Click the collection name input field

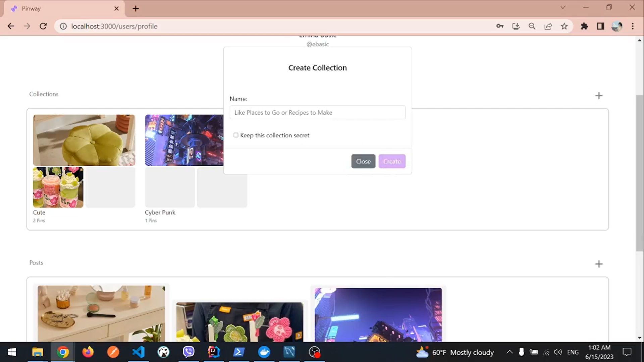point(317,112)
